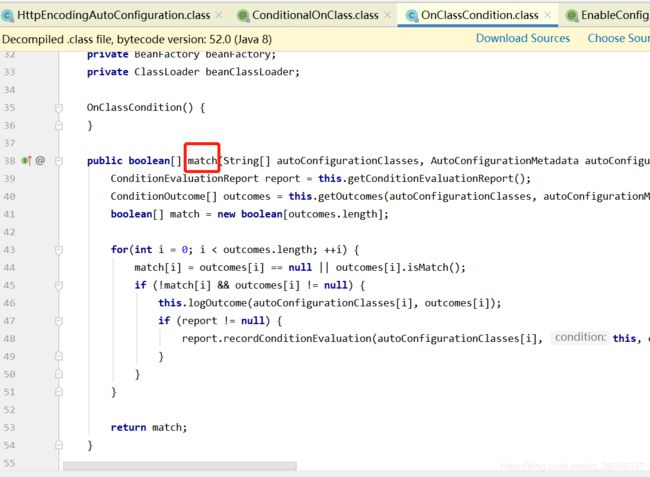Click the horizontal scrollbar thumb
This screenshot has height=477, width=650.
click(180, 466)
